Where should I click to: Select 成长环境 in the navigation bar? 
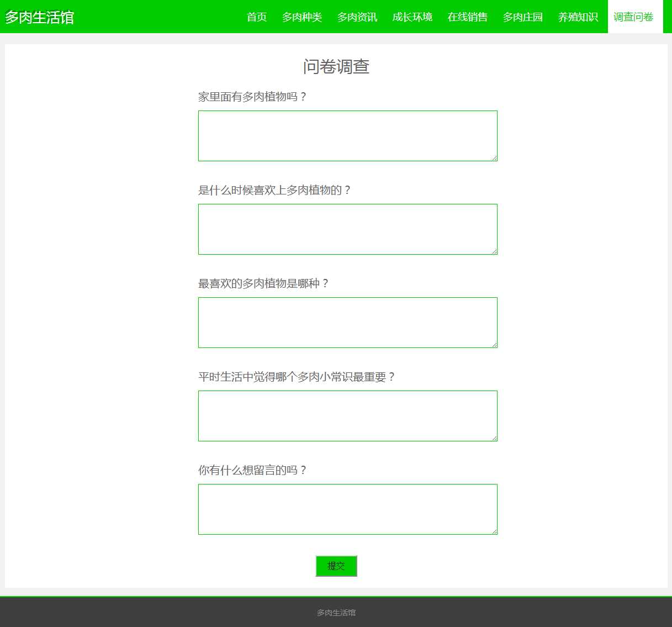point(412,17)
